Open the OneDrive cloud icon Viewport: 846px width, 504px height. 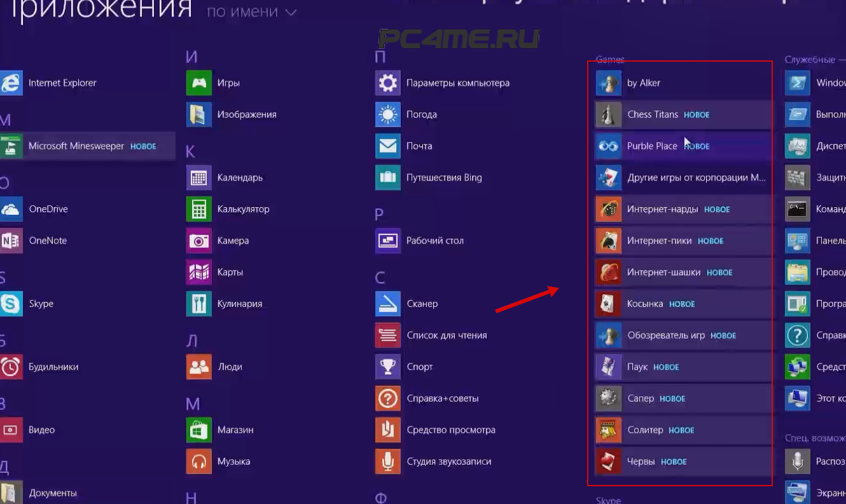pyautogui.click(x=11, y=209)
